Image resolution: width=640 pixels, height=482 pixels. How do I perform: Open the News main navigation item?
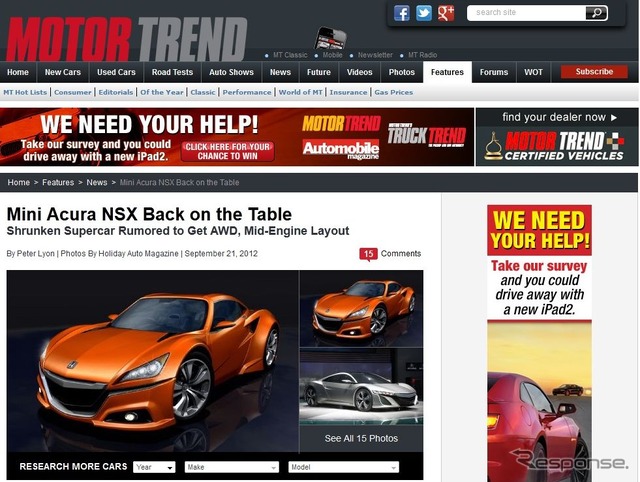click(280, 72)
